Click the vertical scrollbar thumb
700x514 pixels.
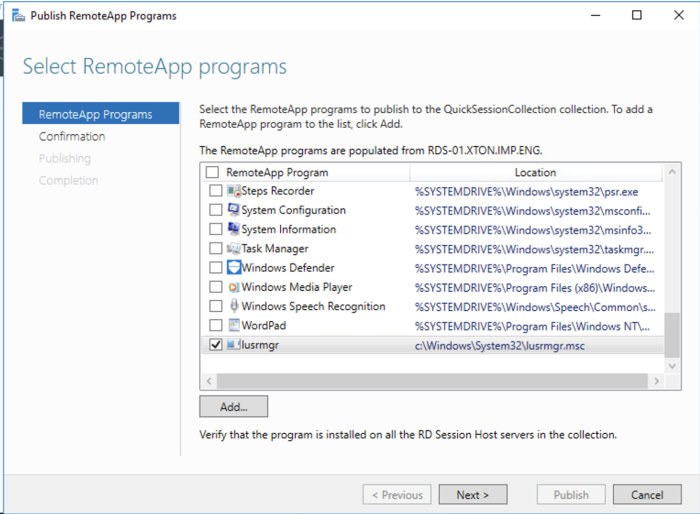(672, 335)
